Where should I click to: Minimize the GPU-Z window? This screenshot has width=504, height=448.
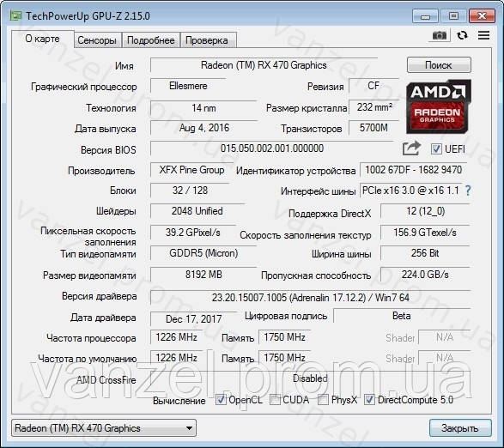point(425,16)
